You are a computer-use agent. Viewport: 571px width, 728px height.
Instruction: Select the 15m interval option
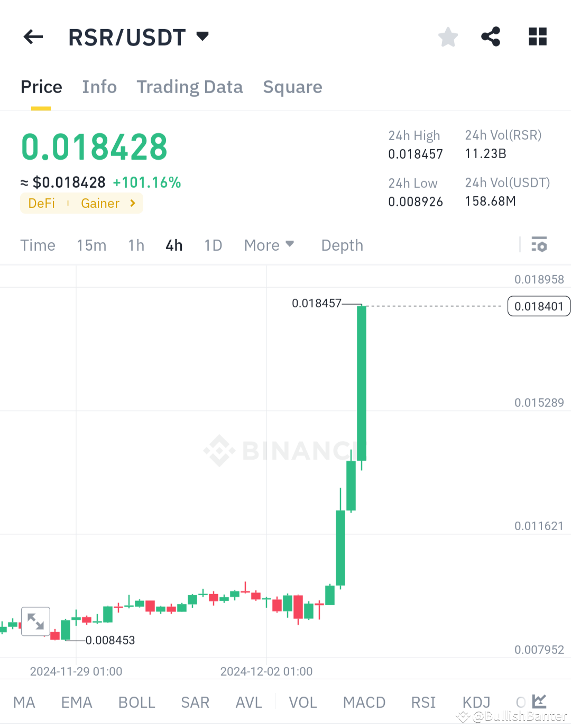(91, 244)
